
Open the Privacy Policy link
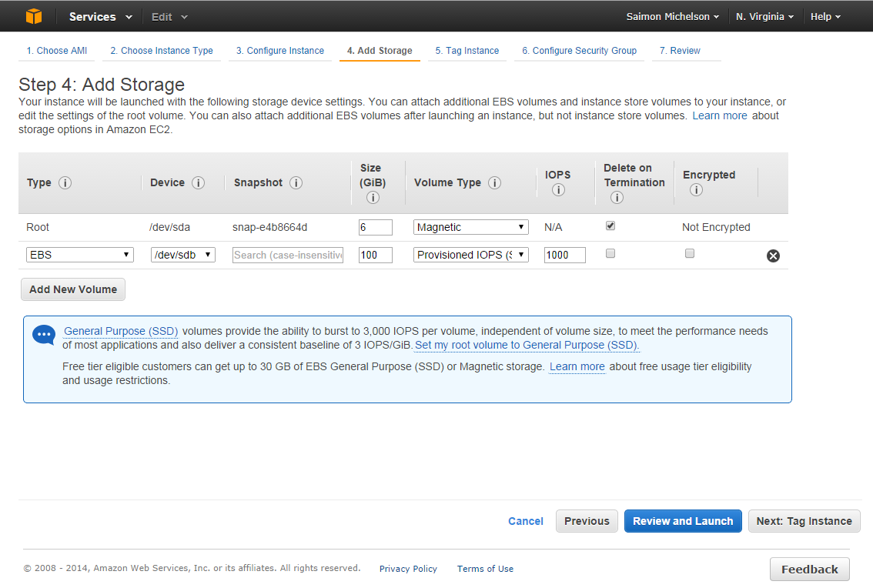coord(408,569)
